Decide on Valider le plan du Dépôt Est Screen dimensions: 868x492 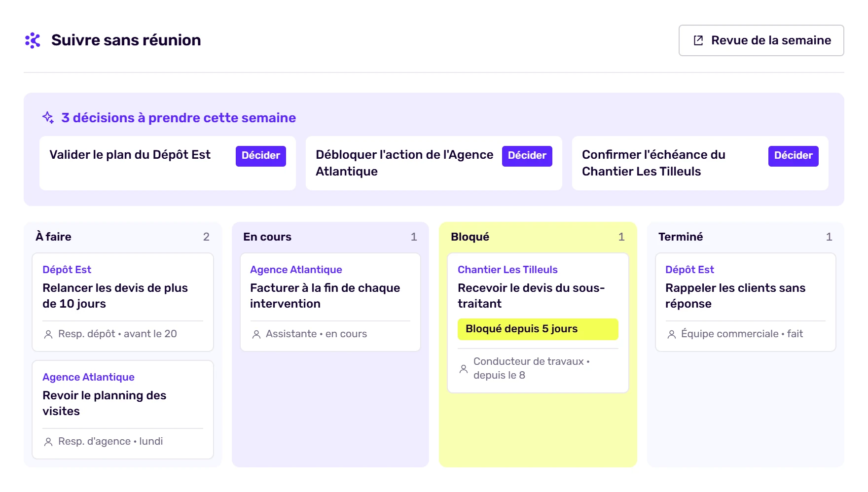coord(261,156)
